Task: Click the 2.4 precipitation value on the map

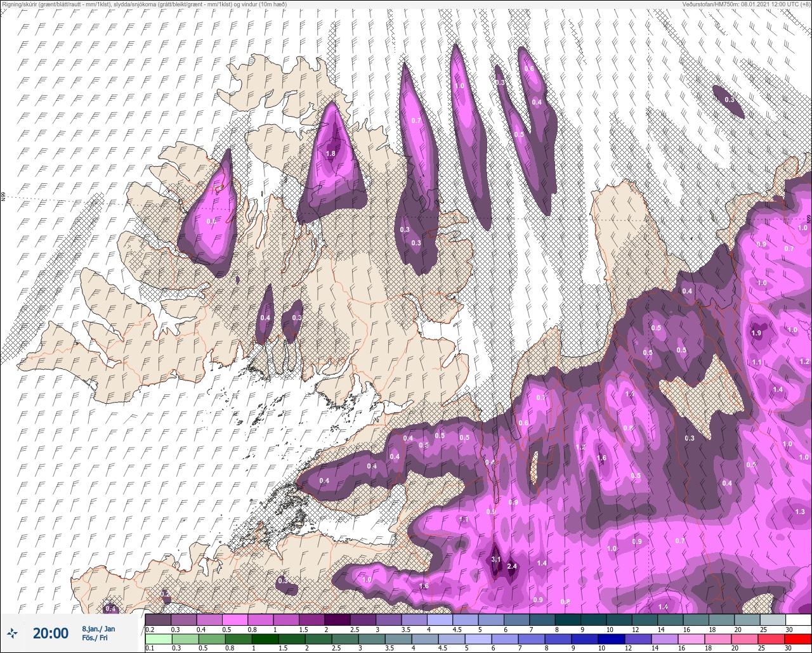Action: [x=513, y=566]
